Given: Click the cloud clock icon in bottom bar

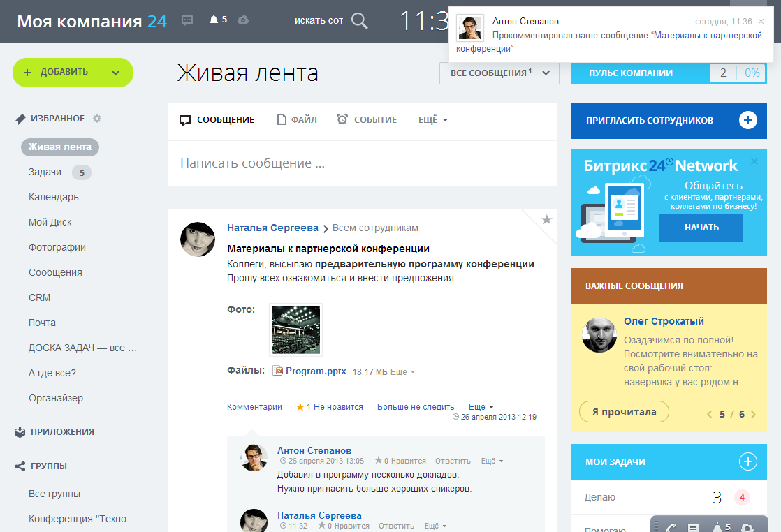Looking at the screenshot, I should pos(747,528).
